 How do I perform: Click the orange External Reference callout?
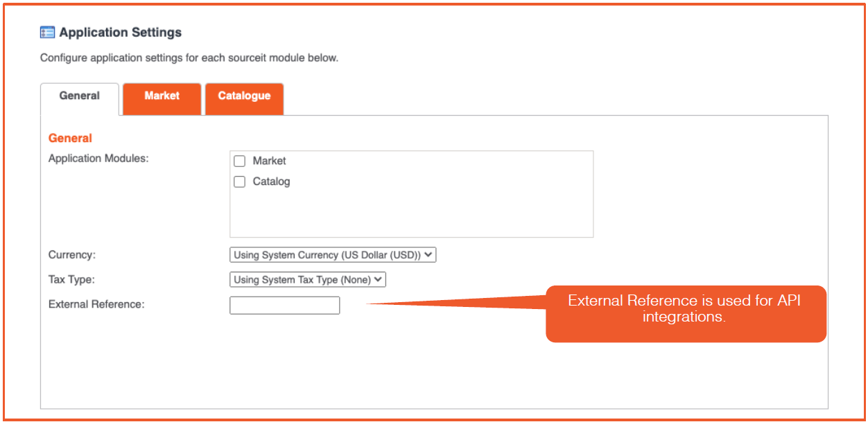[x=686, y=314]
